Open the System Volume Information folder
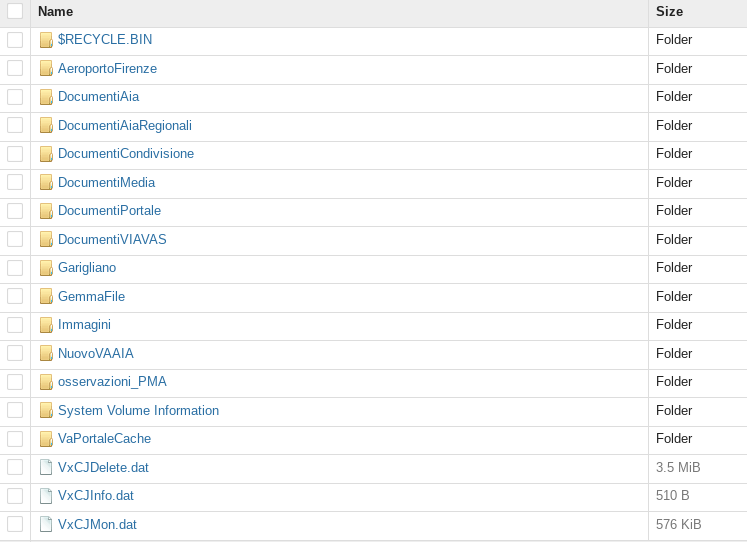Screen dimensions: 747x542 (x=138, y=410)
